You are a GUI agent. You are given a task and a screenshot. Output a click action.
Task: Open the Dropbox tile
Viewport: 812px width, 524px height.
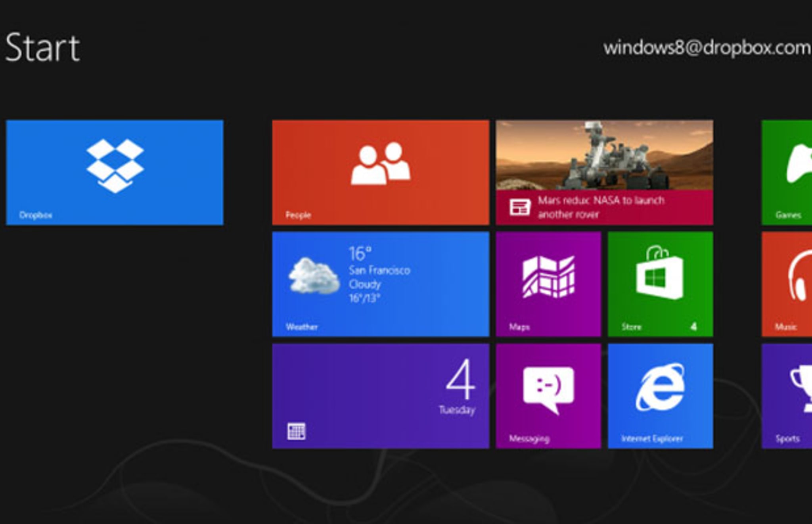[115, 173]
